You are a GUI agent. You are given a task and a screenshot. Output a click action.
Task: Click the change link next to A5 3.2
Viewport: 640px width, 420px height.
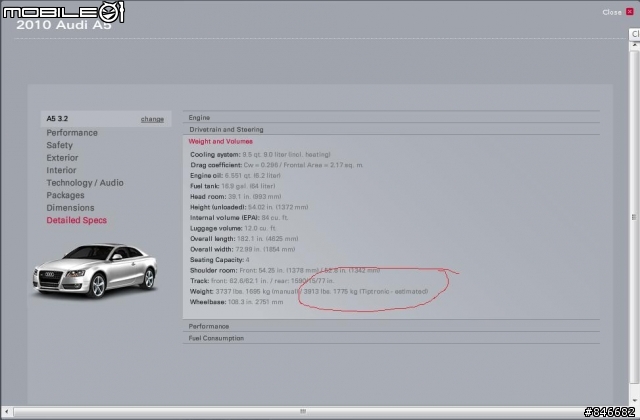pyautogui.click(x=152, y=119)
